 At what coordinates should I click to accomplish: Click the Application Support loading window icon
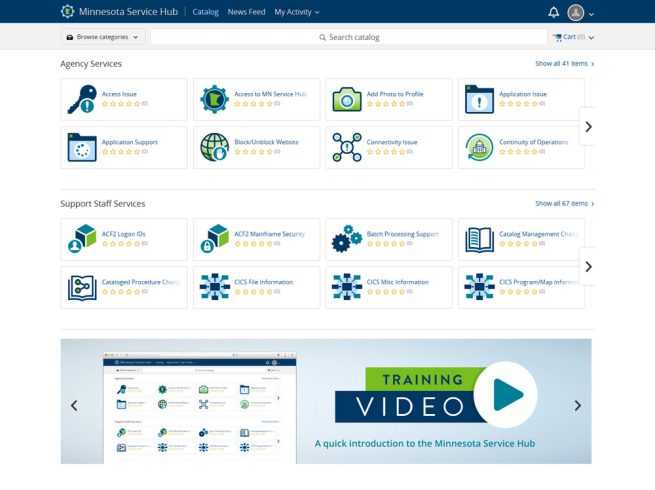tap(82, 147)
